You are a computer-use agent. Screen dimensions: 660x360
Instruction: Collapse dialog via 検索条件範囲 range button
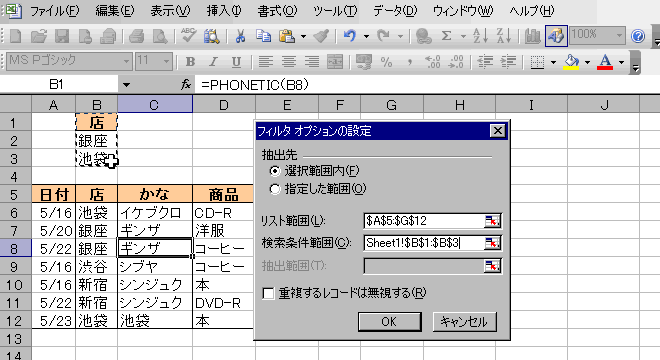492,243
